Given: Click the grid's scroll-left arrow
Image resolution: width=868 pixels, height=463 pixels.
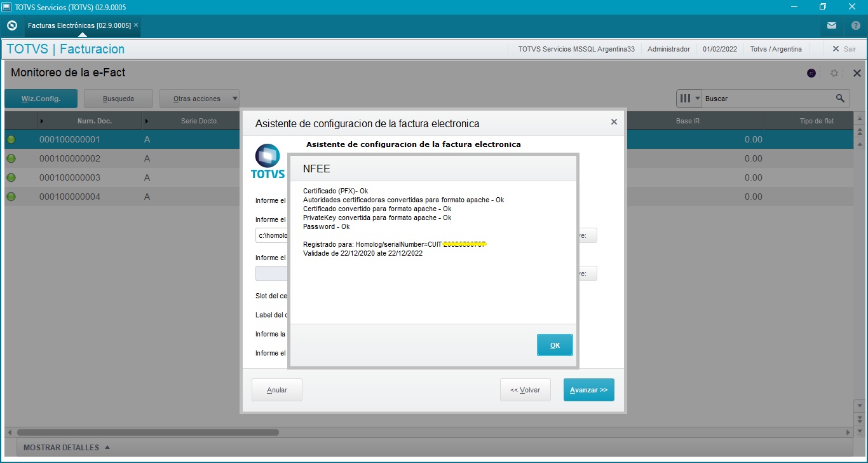Looking at the screenshot, I should click(x=8, y=432).
